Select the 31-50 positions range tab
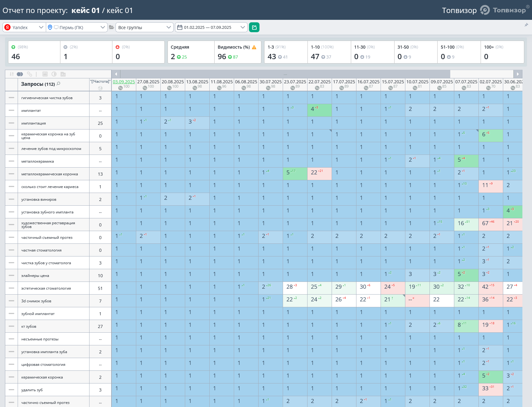The width and height of the screenshot is (532, 407). [416, 52]
